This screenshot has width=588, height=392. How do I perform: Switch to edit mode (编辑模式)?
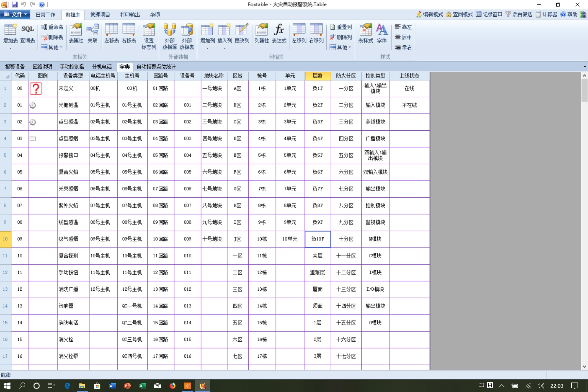(430, 14)
